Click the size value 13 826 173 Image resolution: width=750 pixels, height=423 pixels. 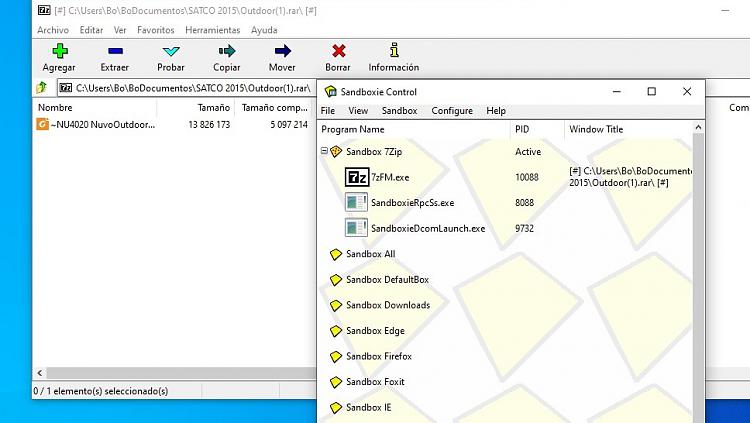209,124
